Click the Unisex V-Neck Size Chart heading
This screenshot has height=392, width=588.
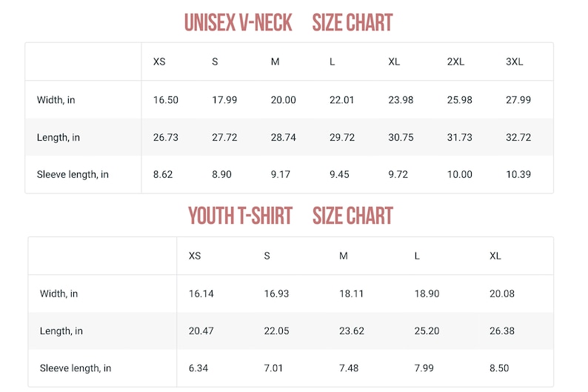coord(288,22)
